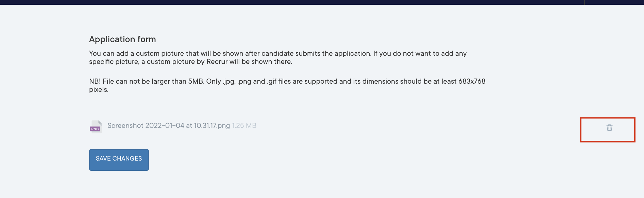
Task: Delete the uploaded screenshot with trash icon
Action: (x=609, y=128)
